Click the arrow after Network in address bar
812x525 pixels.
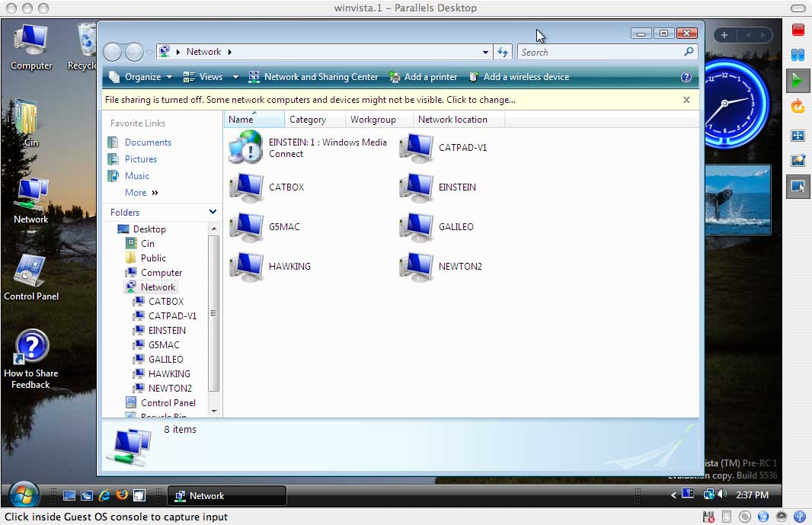[229, 52]
